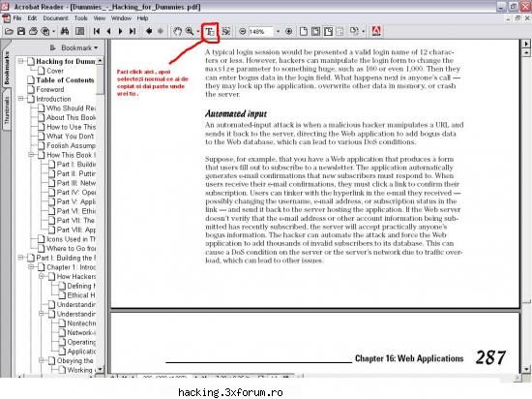Image resolution: width=532 pixels, height=399 pixels.
Task: Click the document vertical scrollbar down arrow
Action: click(526, 369)
